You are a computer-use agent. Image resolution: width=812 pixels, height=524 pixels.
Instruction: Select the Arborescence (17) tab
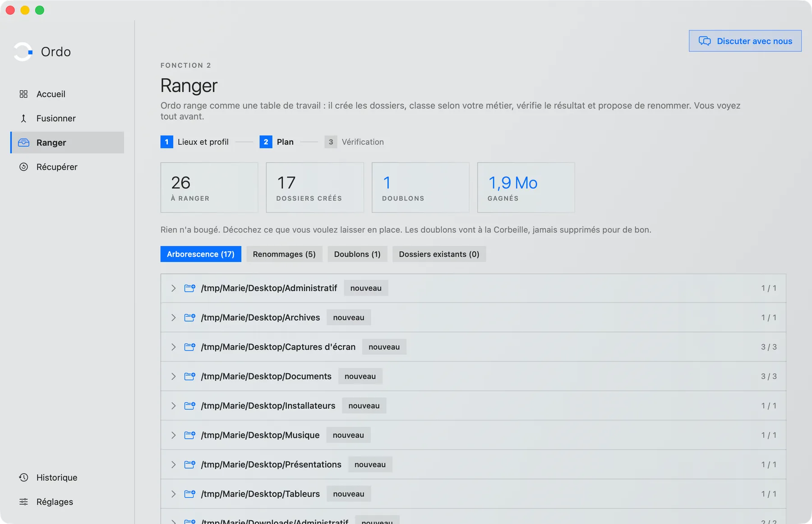[201, 254]
